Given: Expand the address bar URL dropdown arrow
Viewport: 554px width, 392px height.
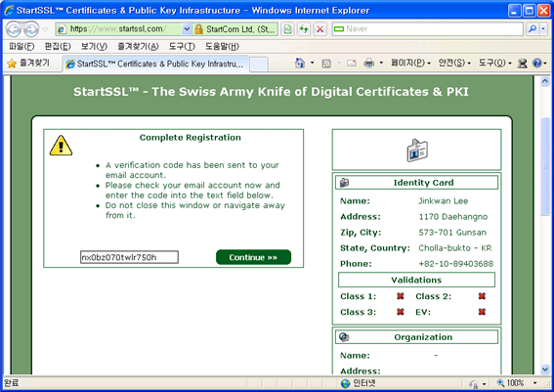Looking at the screenshot, I should click(x=187, y=29).
